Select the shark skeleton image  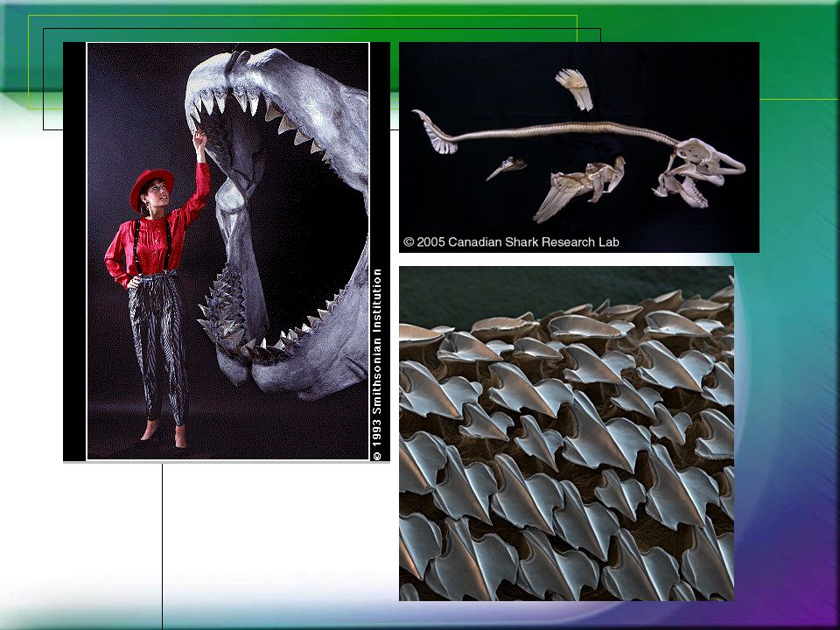click(x=579, y=147)
